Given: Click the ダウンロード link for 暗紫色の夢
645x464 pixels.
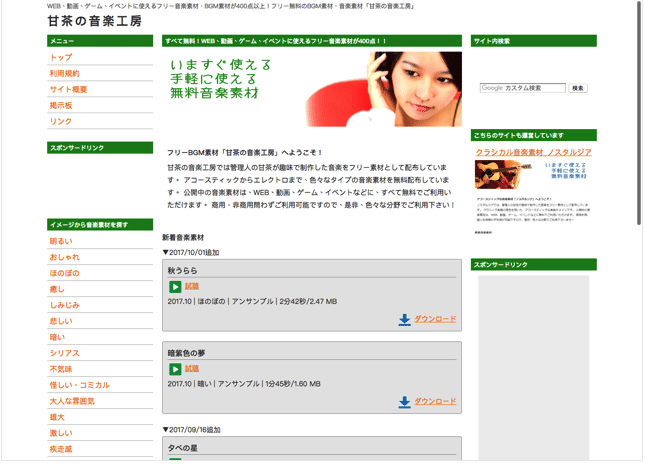Looking at the screenshot, I should click(x=435, y=401).
